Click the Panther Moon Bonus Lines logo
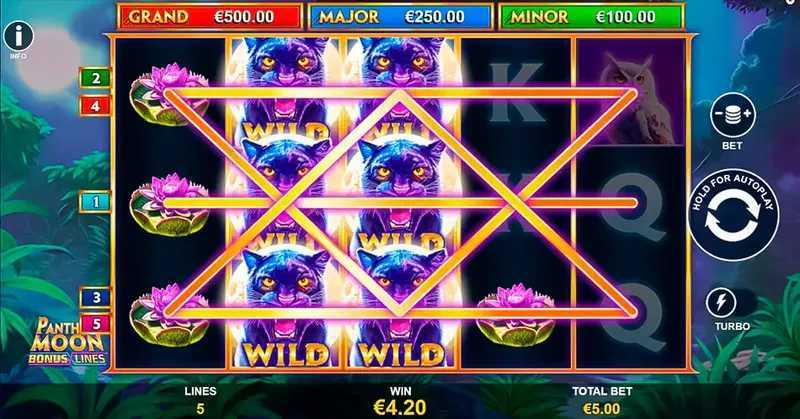This screenshot has width=800, height=419. point(68,341)
